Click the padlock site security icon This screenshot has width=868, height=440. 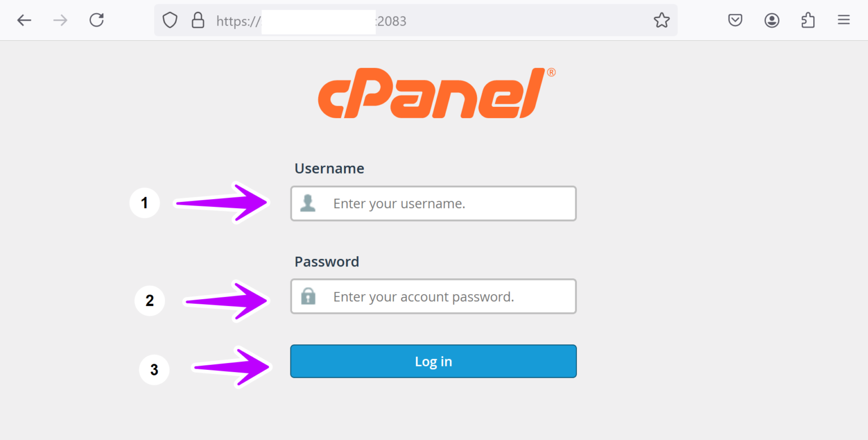pyautogui.click(x=198, y=20)
